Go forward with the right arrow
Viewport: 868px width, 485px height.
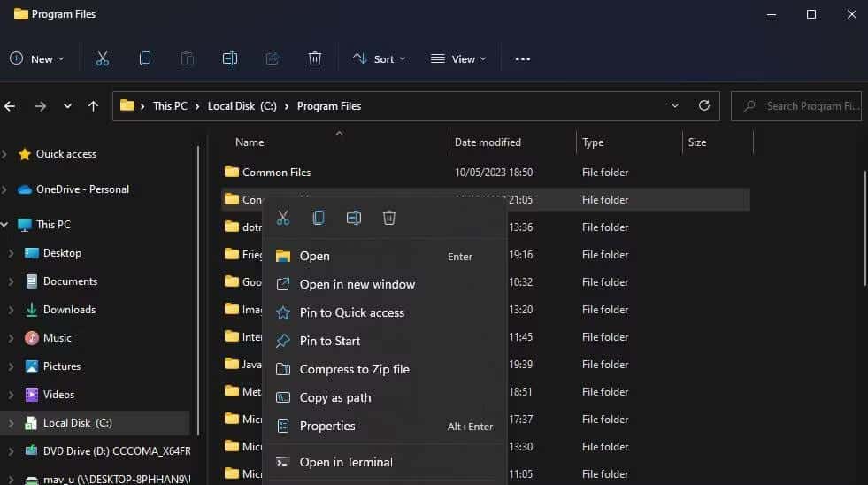(41, 105)
